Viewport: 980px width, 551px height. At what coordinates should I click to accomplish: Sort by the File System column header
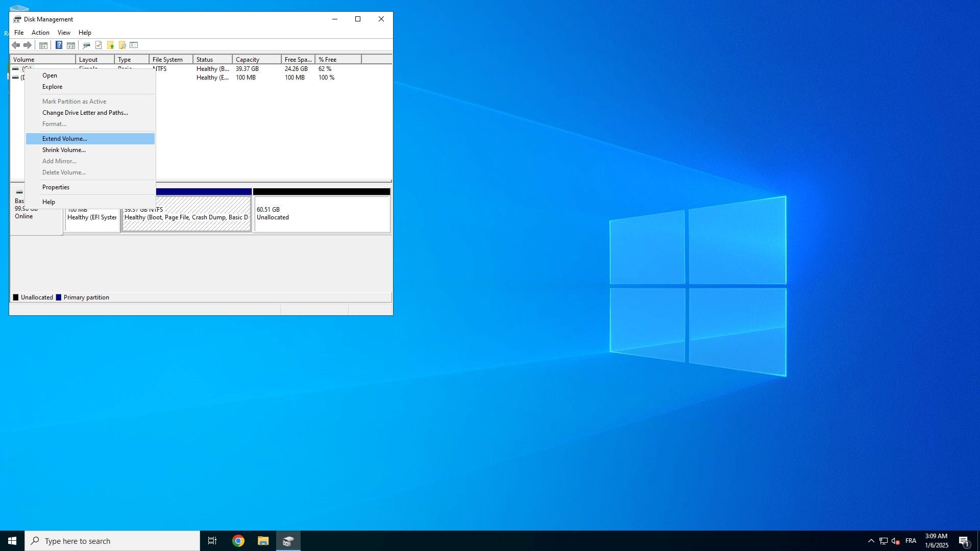[171, 60]
